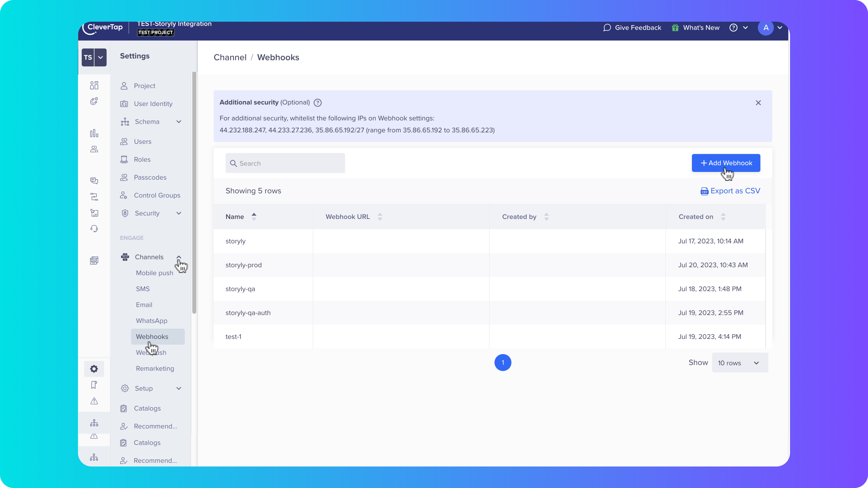868x488 pixels.
Task: Click the settings gear icon in left rail
Action: (94, 369)
